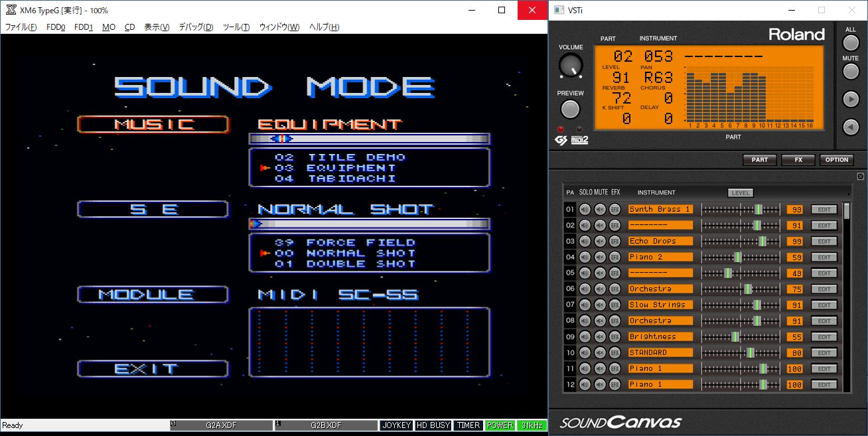The image size is (868, 436).
Task: Open the Echo Drops instrument selector
Action: pyautogui.click(x=660, y=241)
